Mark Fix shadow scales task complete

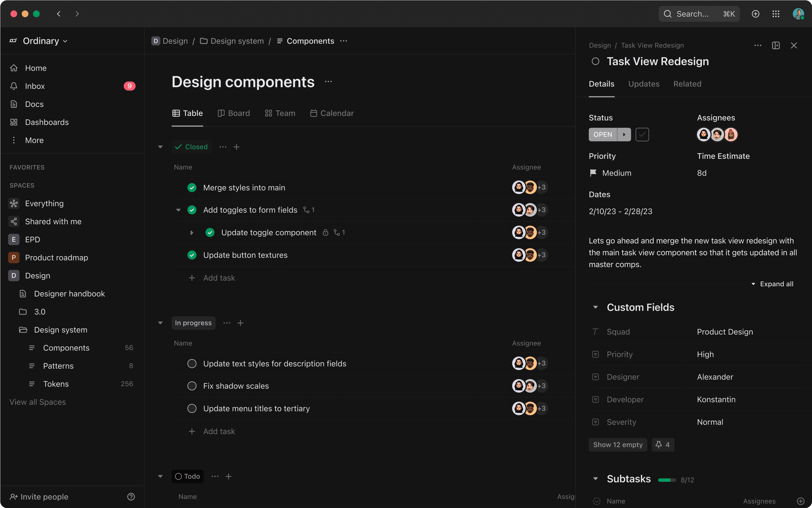(192, 386)
